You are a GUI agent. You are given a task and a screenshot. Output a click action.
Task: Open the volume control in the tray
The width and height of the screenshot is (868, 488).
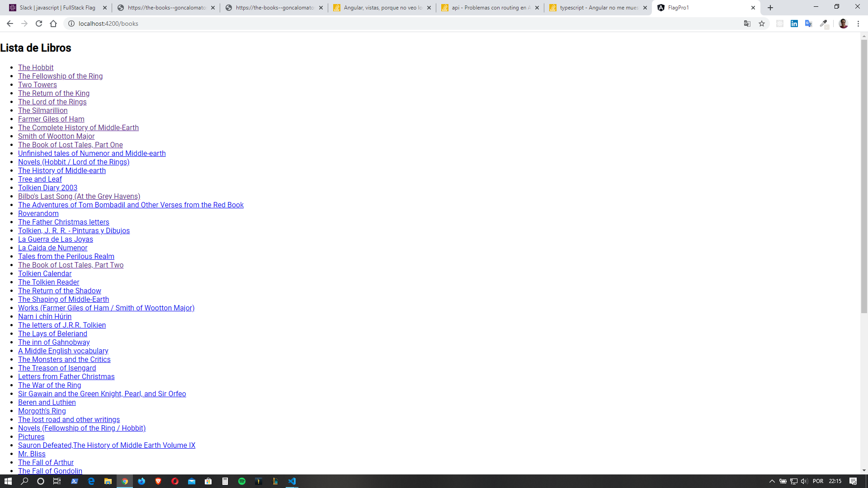(804, 481)
